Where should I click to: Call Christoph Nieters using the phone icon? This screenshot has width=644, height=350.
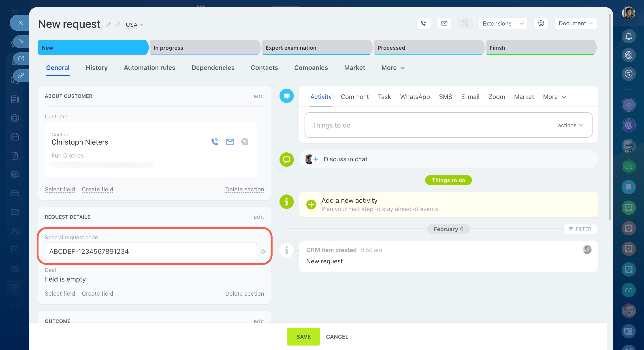[215, 142]
